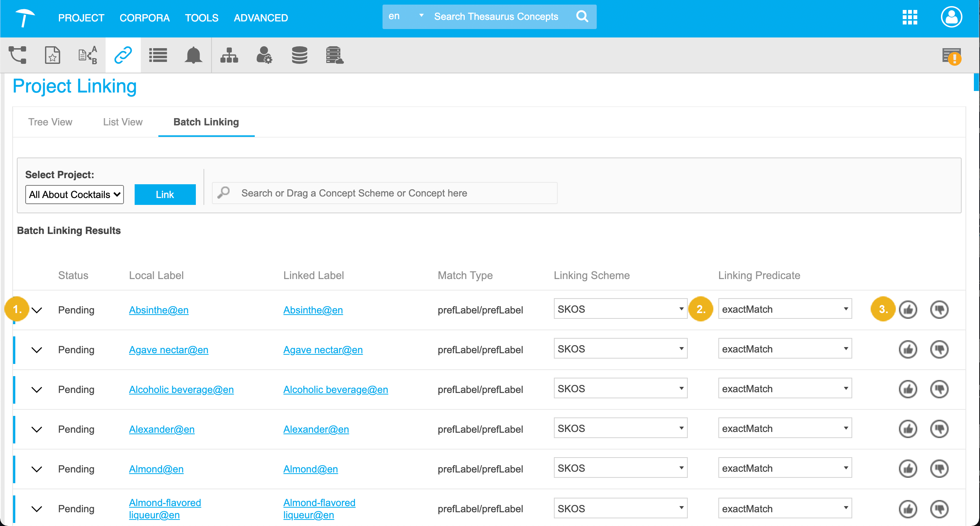
Task: Approve the Absinthe link with thumbs up
Action: click(908, 310)
